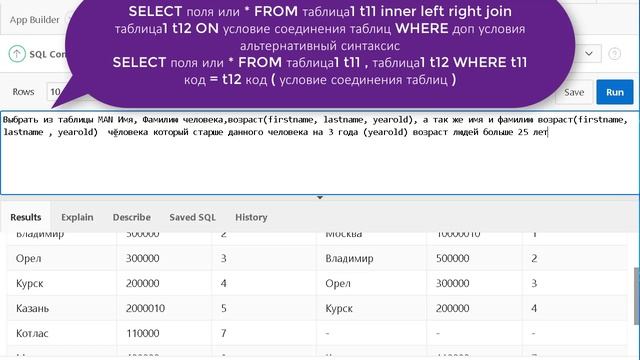Select the first-column cell 'Курск'

pyautogui.click(x=29, y=283)
